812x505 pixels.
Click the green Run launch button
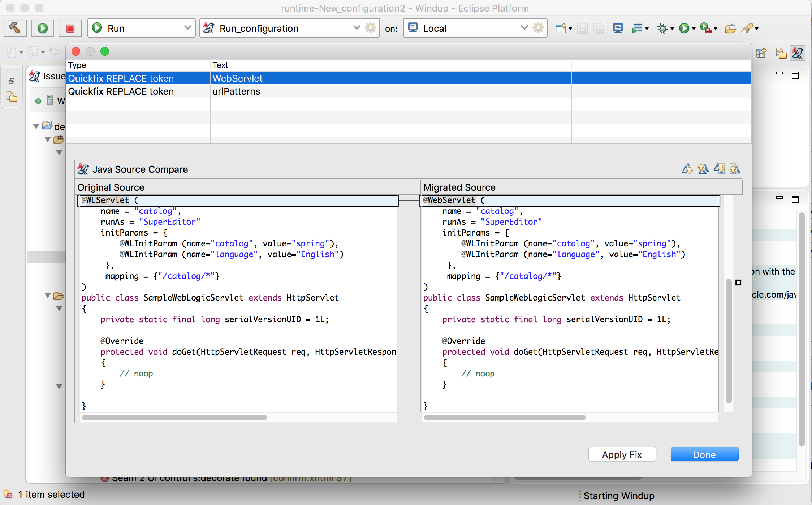tap(43, 28)
